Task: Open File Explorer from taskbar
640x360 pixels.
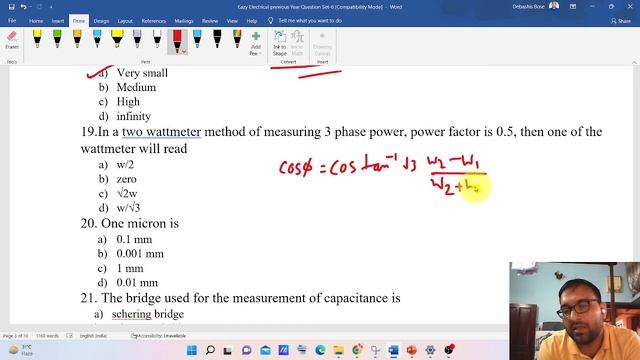Action: [338, 350]
